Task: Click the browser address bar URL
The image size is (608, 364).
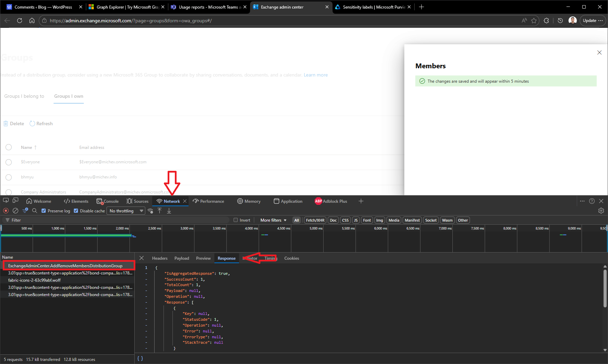Action: pyautogui.click(x=131, y=21)
